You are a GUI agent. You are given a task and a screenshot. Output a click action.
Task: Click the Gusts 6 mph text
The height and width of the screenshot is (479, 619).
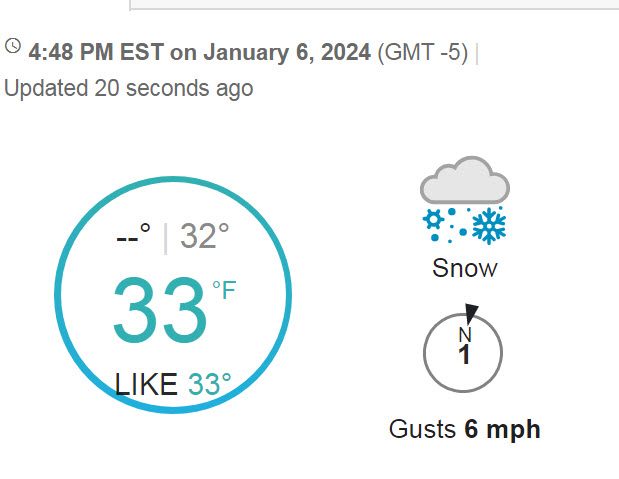coord(465,429)
